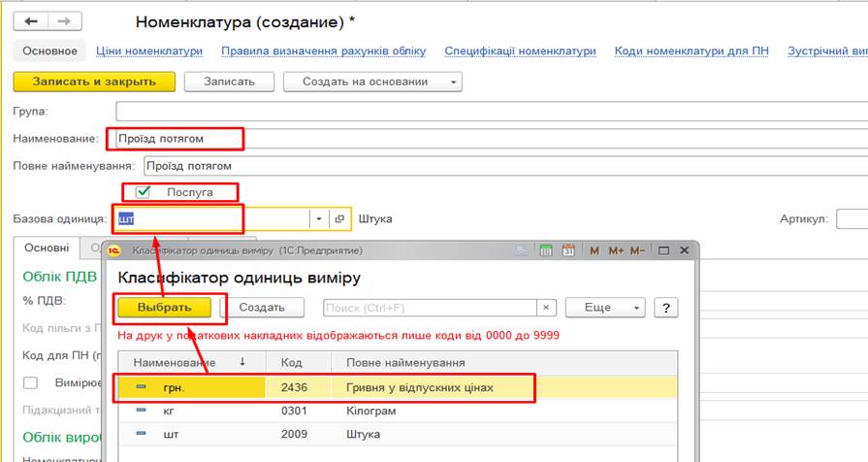Switch to the Основні tab
This screenshot has height=462, width=868.
click(x=47, y=247)
